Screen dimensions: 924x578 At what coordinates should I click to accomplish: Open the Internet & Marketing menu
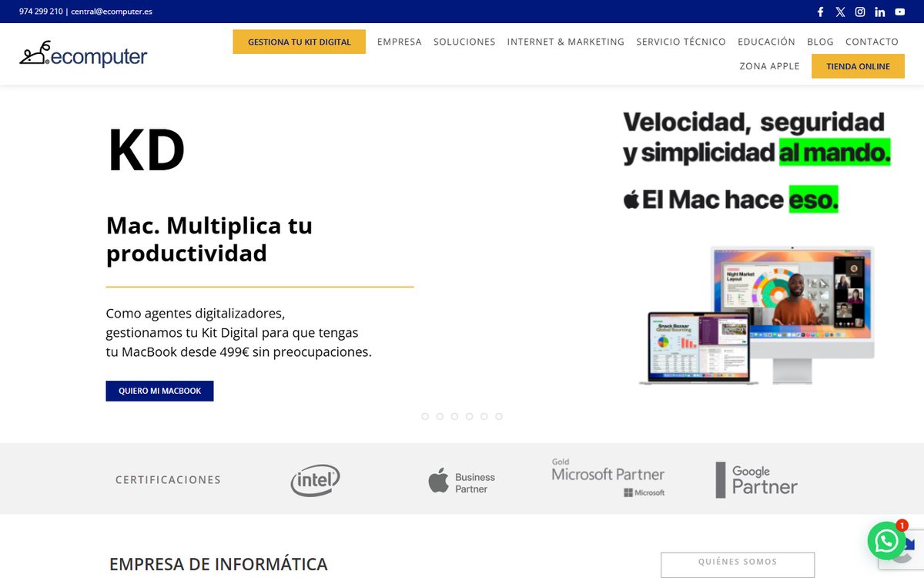[566, 42]
